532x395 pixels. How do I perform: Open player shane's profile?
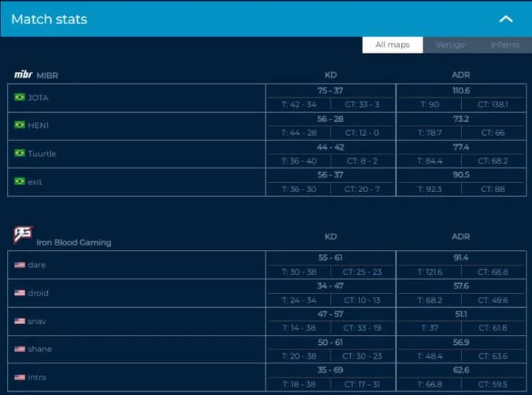coord(39,349)
